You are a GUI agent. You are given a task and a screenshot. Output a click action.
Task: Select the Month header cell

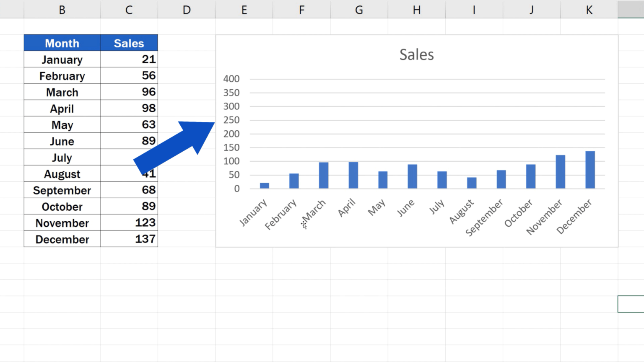click(x=62, y=43)
